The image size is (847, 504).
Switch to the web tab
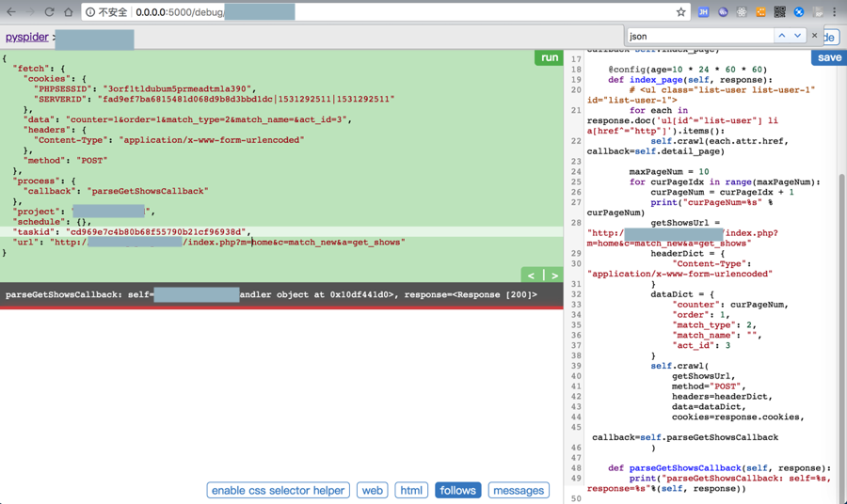[x=373, y=490]
